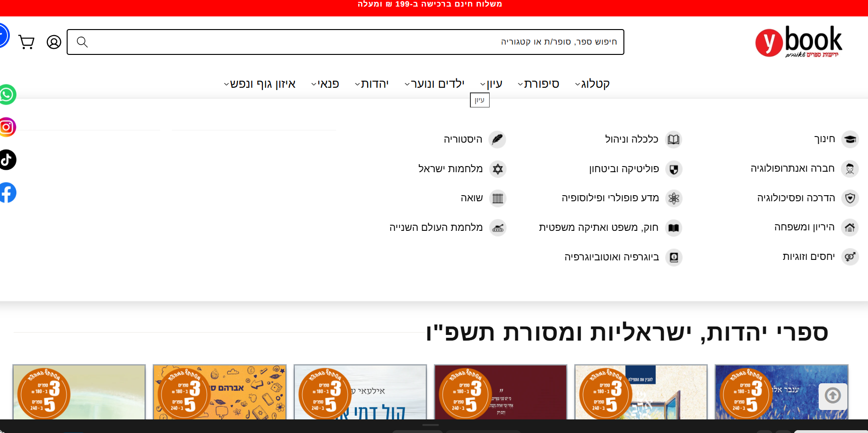
Task: Click the scroll-to-top arrow button
Action: click(833, 396)
